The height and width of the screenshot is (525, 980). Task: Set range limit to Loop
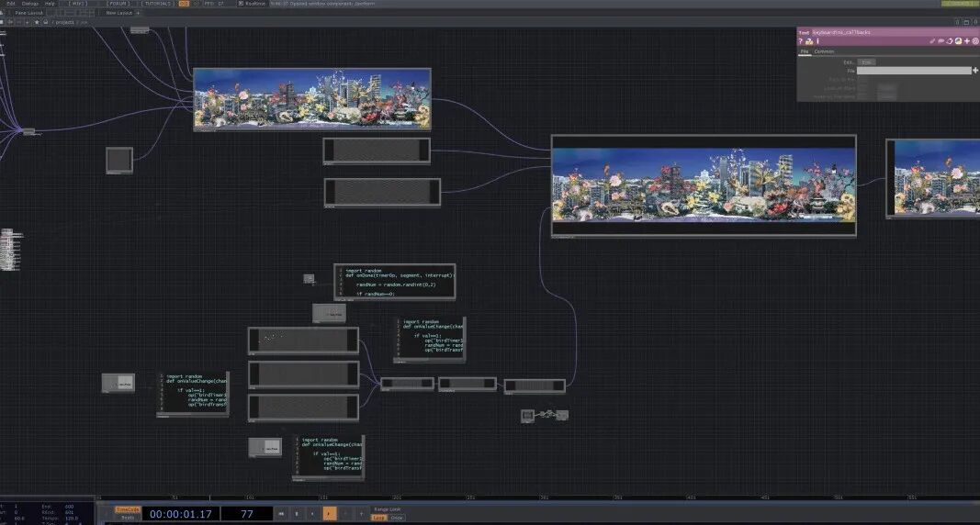point(378,518)
